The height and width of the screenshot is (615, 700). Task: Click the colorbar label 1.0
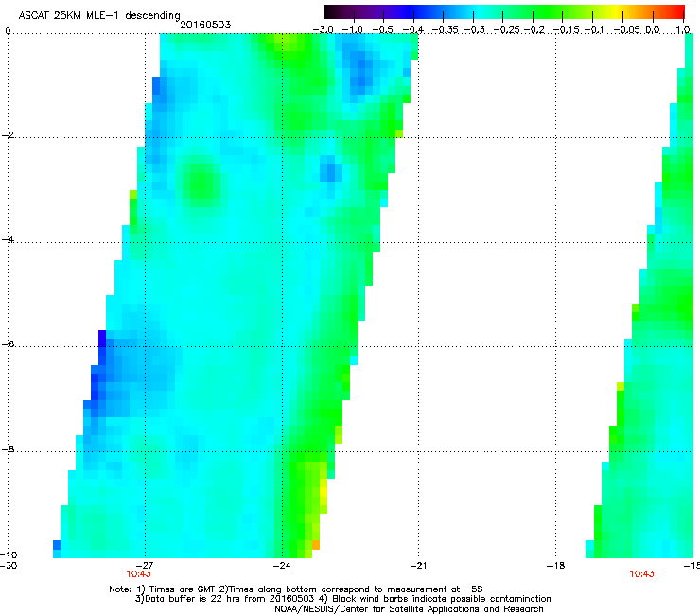[683, 30]
